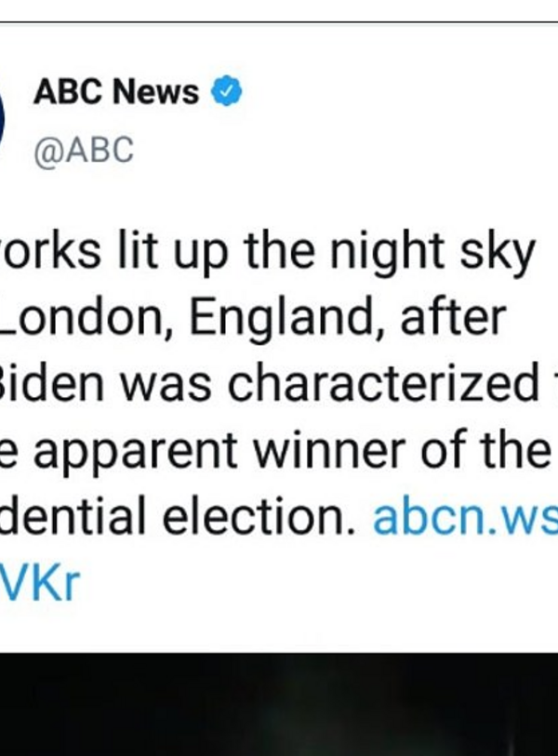
Task: Click the @ABC handle
Action: [84, 150]
